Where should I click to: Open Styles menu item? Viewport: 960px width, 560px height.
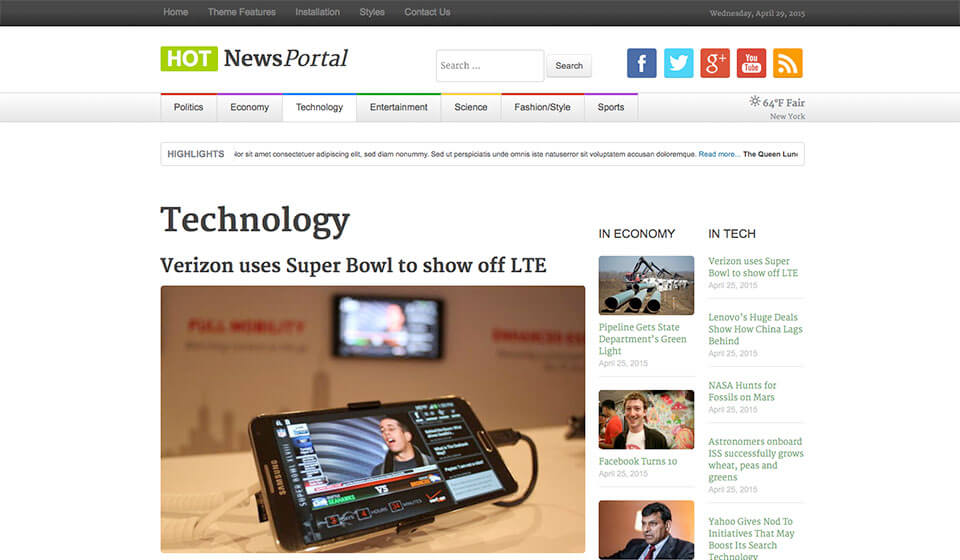coord(372,12)
